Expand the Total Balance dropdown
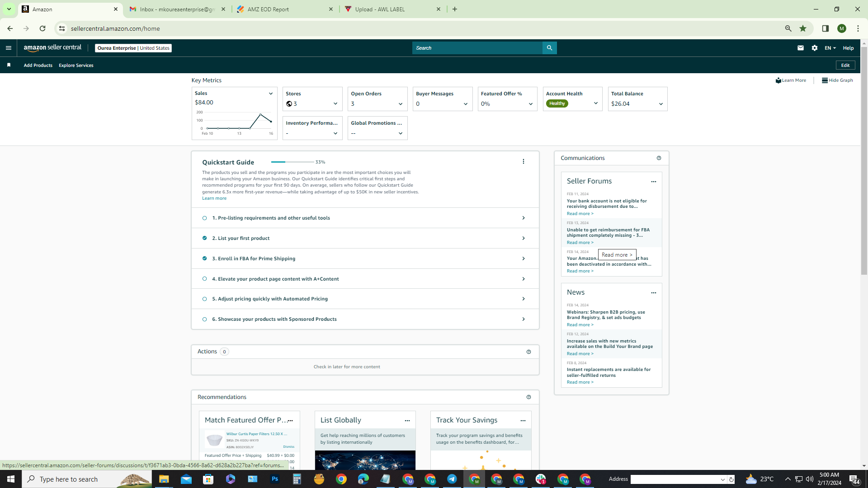 point(660,104)
